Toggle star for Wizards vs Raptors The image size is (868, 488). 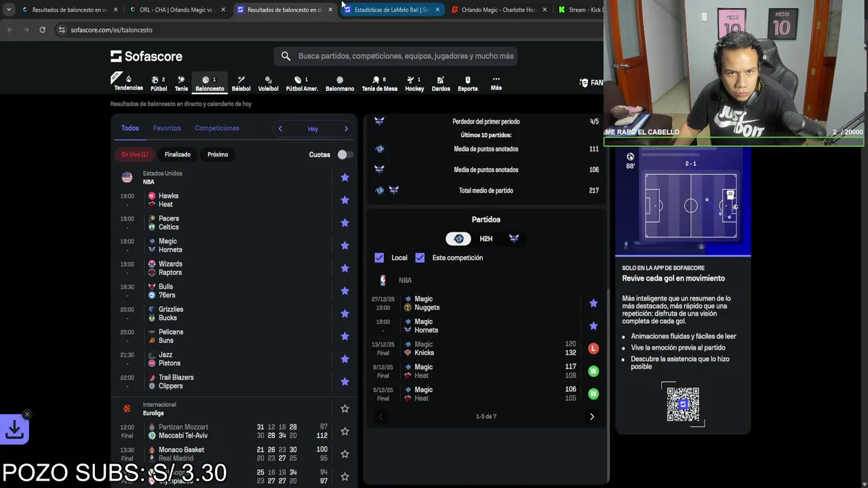click(344, 268)
